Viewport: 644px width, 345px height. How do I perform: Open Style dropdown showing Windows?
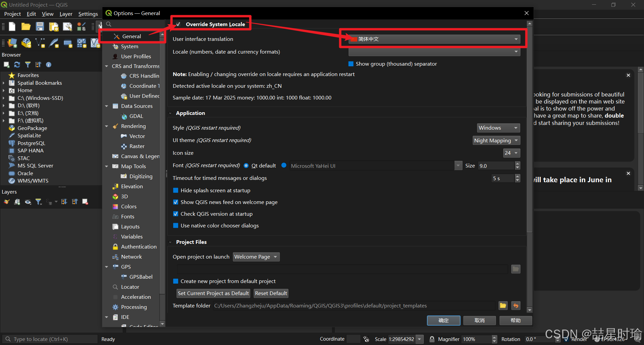(x=498, y=128)
